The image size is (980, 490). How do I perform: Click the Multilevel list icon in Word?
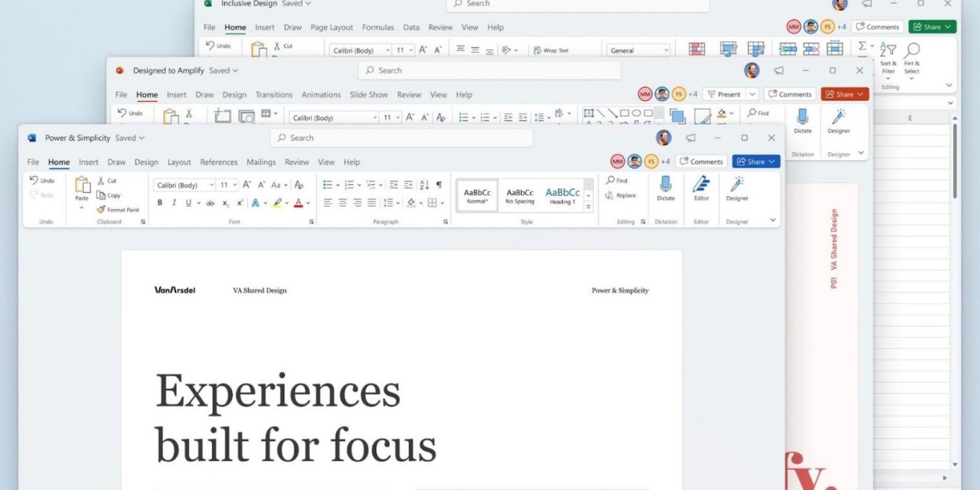[x=371, y=185]
